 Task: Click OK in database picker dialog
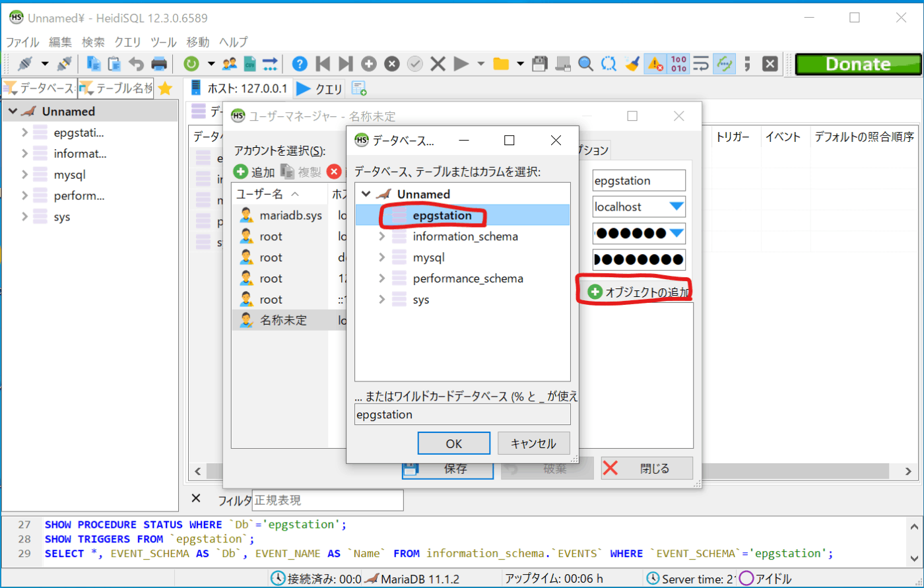tap(454, 443)
